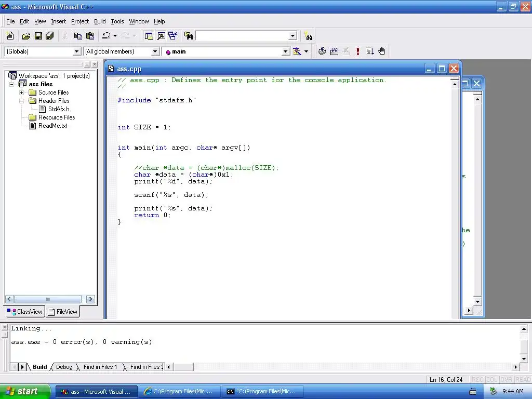Screen dimensions: 532x399
Task: Collapse the 'ass files' project node
Action: point(12,84)
